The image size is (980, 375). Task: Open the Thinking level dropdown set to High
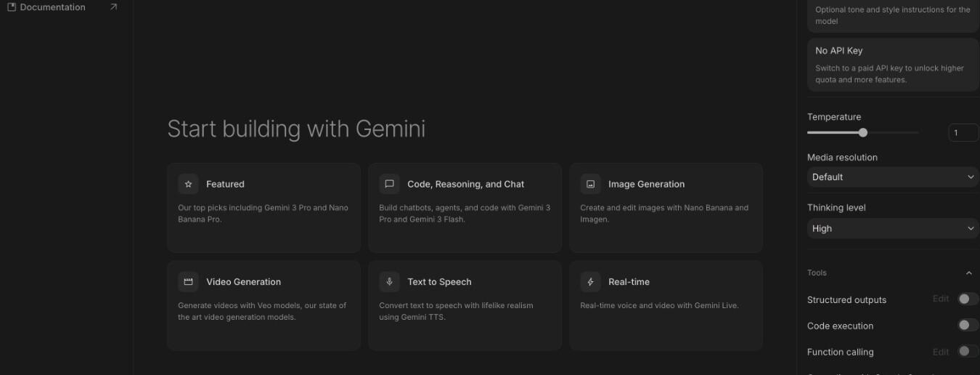coord(893,228)
